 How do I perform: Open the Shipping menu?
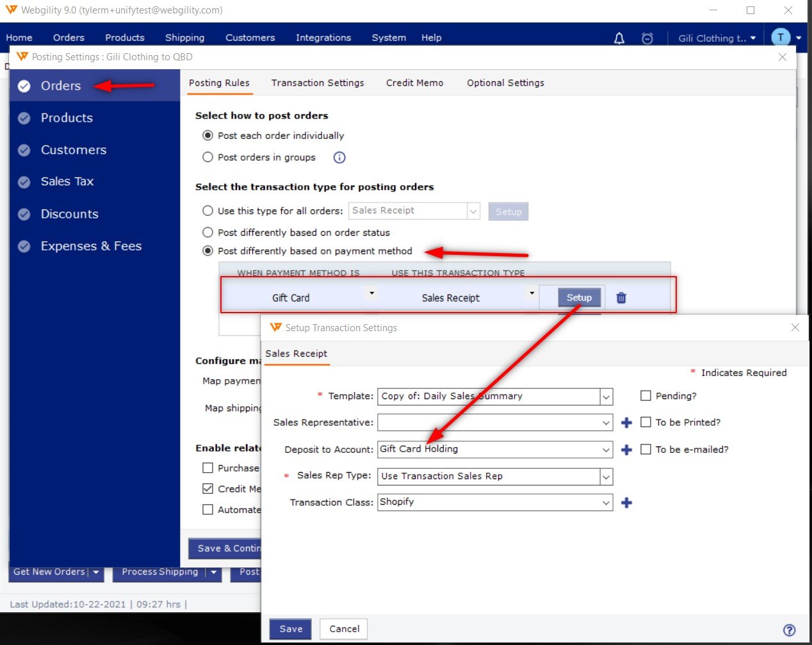tap(184, 38)
